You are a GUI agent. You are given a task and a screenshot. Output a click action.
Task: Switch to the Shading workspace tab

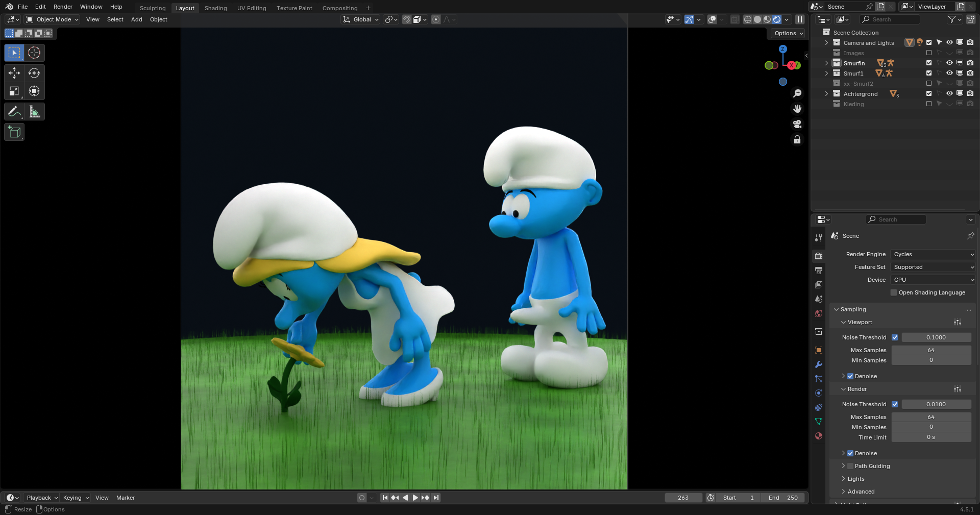pos(215,8)
